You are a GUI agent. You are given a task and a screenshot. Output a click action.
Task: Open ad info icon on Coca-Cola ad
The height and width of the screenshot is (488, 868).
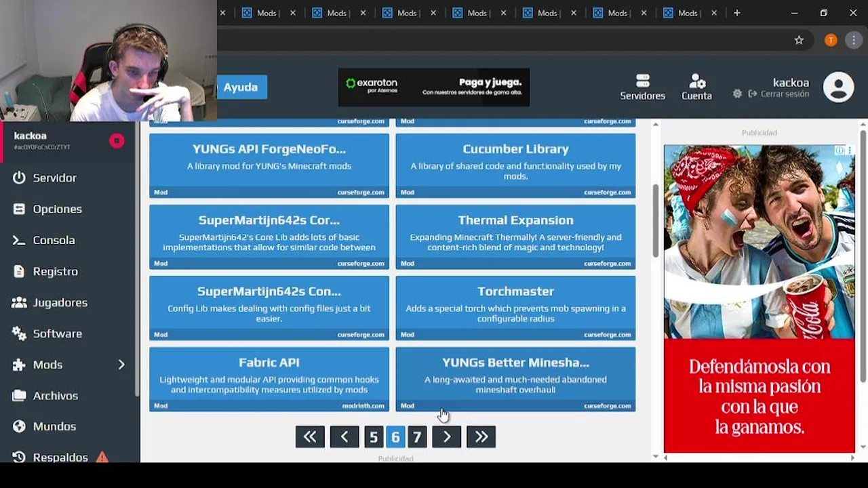tap(840, 150)
